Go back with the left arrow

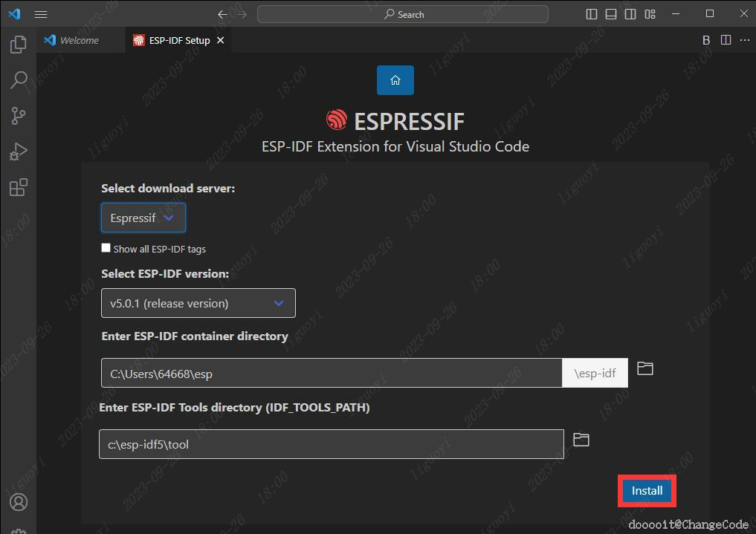point(222,14)
